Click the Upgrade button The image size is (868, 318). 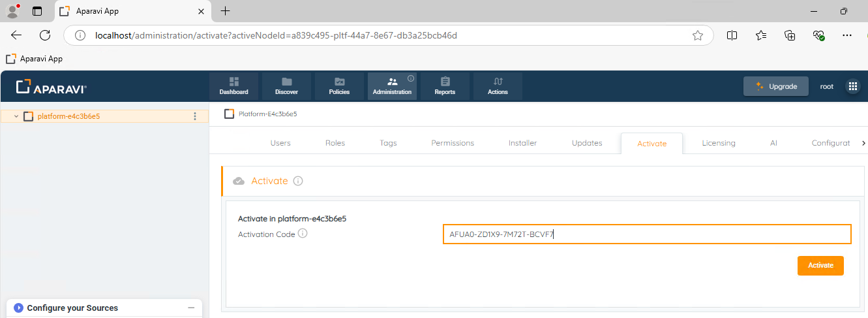(776, 86)
